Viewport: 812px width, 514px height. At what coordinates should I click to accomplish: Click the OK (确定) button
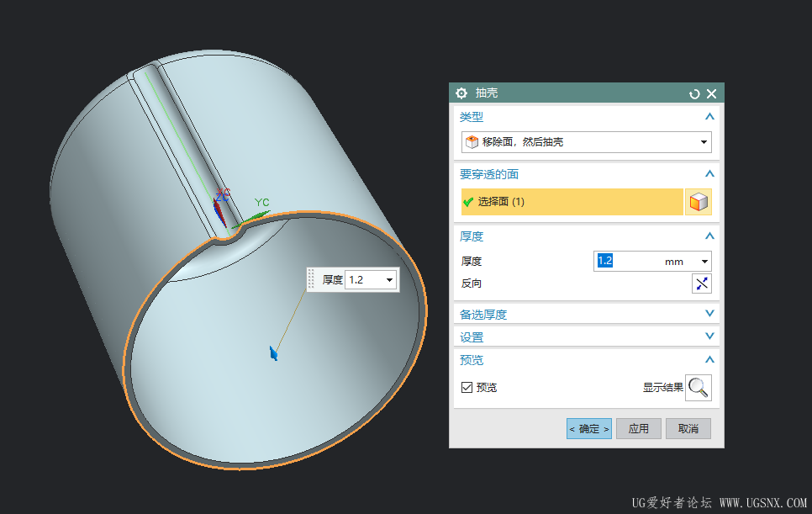(588, 428)
